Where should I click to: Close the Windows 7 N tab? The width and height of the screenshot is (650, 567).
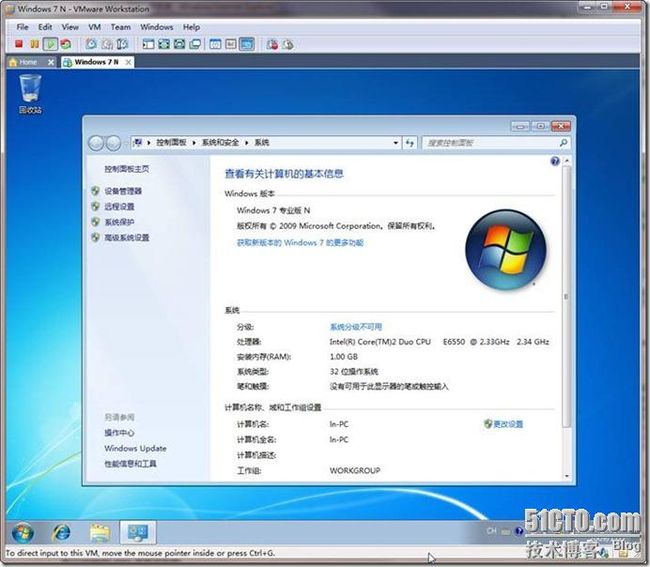tap(129, 62)
